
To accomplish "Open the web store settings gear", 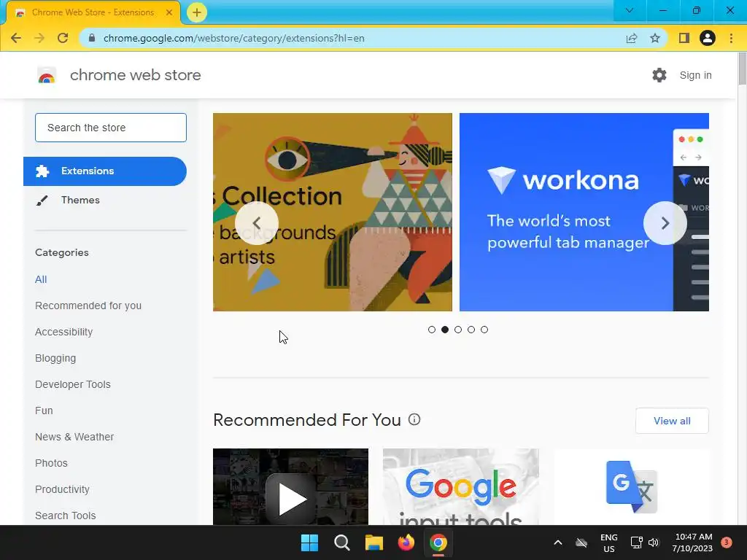I will [x=659, y=75].
